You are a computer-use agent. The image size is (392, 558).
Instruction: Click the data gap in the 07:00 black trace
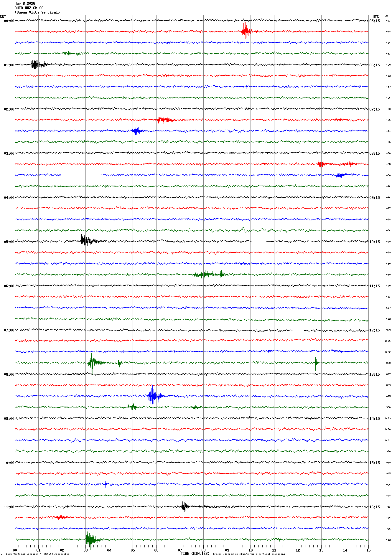tap(298, 330)
